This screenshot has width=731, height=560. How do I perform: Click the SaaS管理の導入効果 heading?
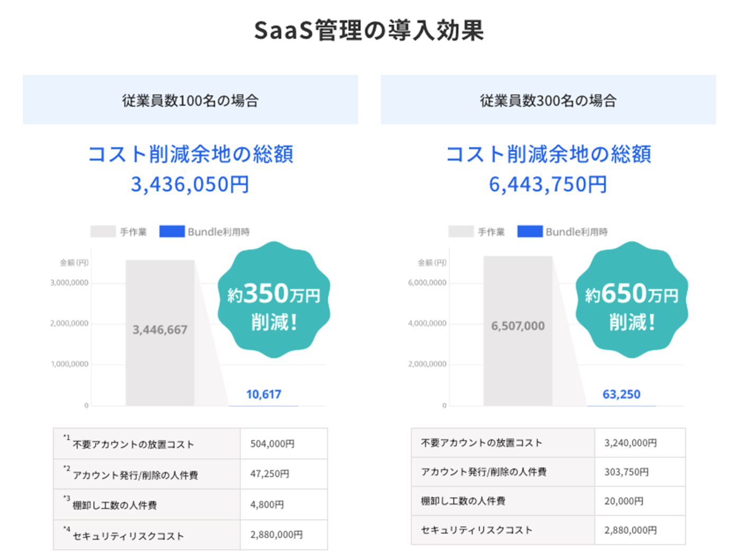[x=369, y=30]
